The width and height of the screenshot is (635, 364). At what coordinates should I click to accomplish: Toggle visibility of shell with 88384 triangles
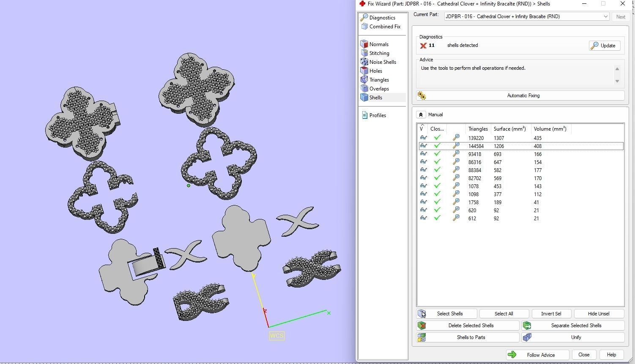point(423,170)
